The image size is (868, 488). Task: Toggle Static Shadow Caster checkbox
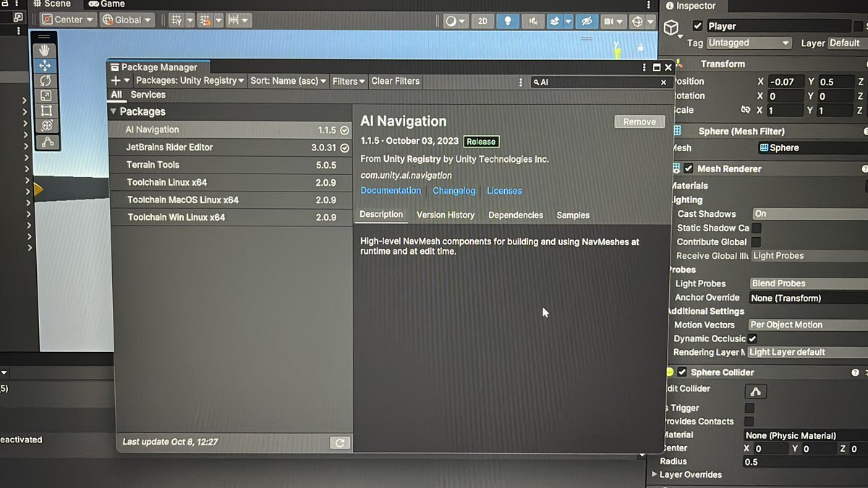[756, 228]
